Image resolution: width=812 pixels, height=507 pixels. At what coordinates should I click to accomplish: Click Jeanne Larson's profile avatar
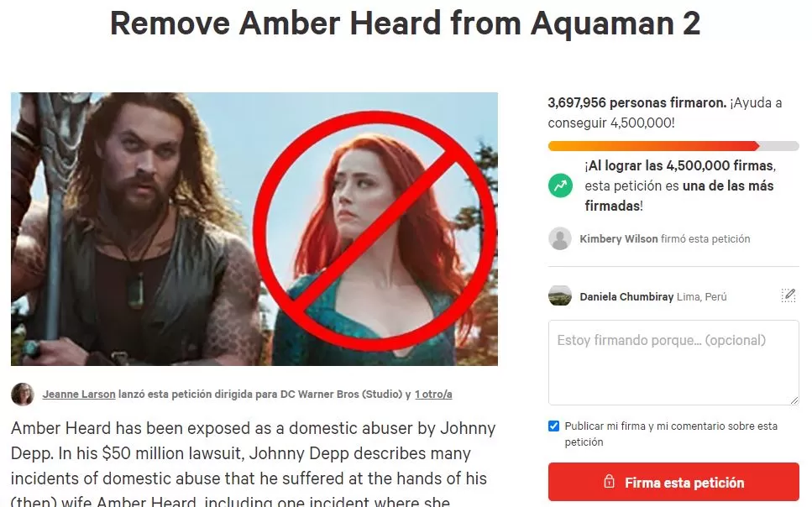pos(23,395)
